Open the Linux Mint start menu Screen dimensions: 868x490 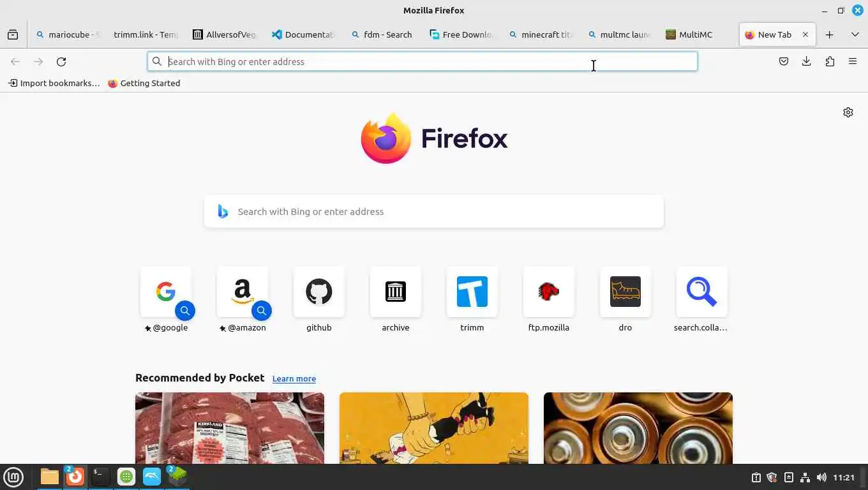13,477
